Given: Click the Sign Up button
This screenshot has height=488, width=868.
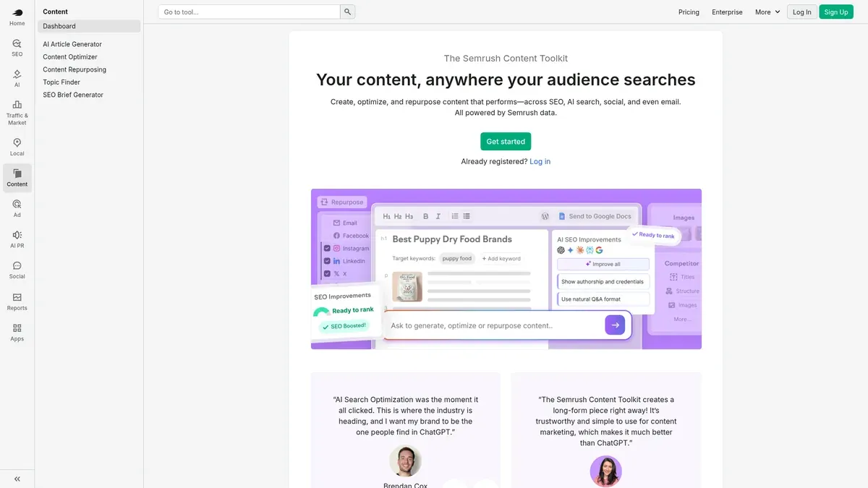Looking at the screenshot, I should tap(836, 12).
